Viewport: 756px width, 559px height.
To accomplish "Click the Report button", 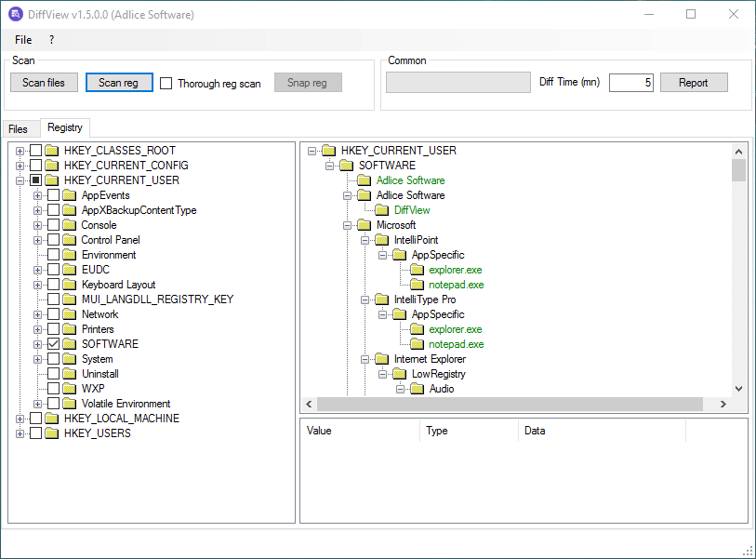I will pyautogui.click(x=693, y=83).
